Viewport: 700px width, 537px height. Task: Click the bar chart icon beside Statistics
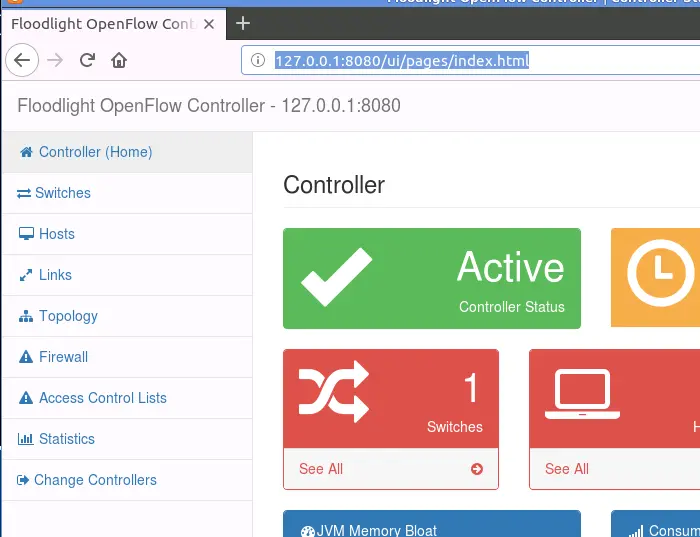(25, 439)
